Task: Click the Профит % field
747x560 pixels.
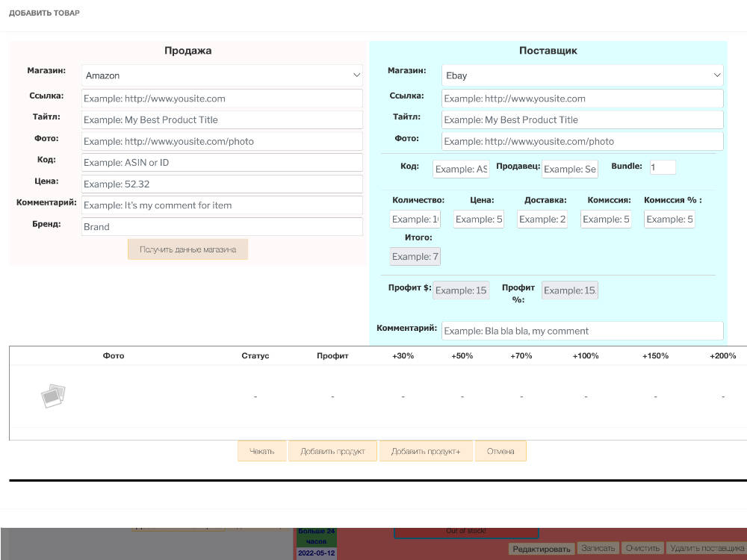Action: click(570, 290)
